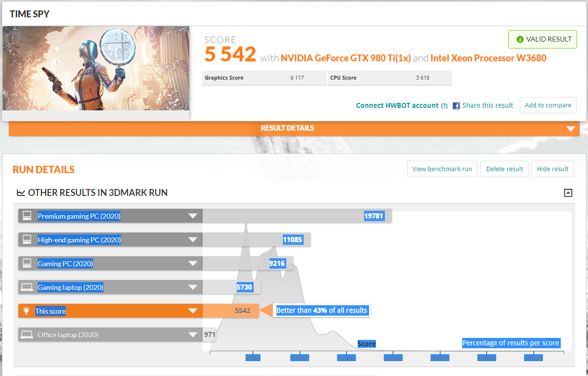Click the trophy icon for This score
The image size is (588, 376).
click(x=26, y=311)
